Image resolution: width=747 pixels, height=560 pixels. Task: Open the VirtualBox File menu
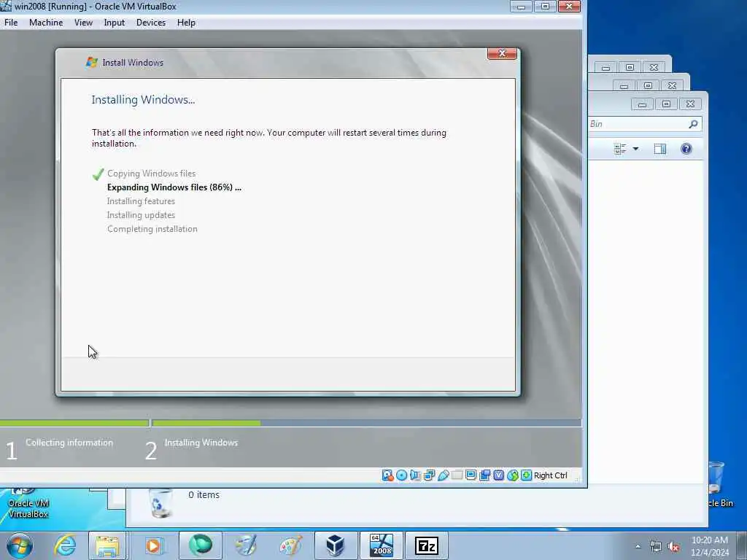pos(11,23)
